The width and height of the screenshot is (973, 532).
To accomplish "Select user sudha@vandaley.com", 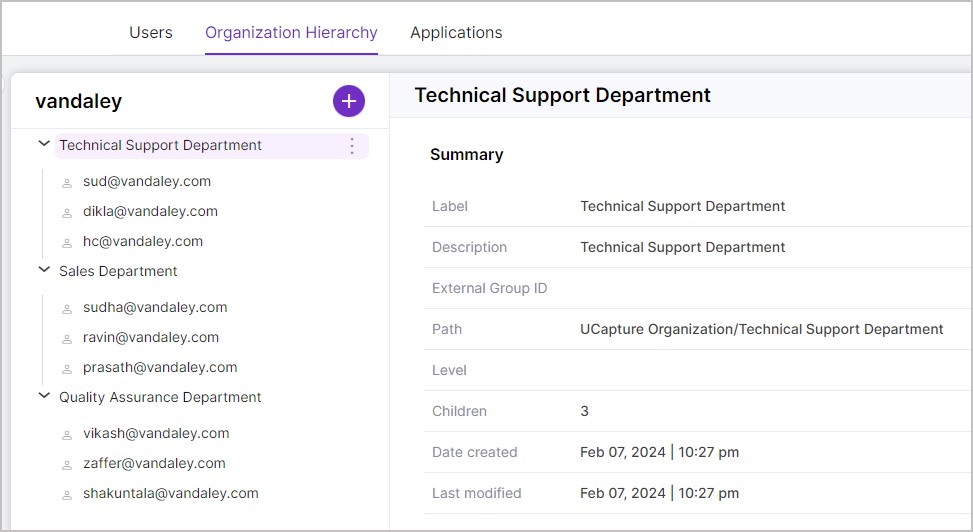I will click(155, 307).
